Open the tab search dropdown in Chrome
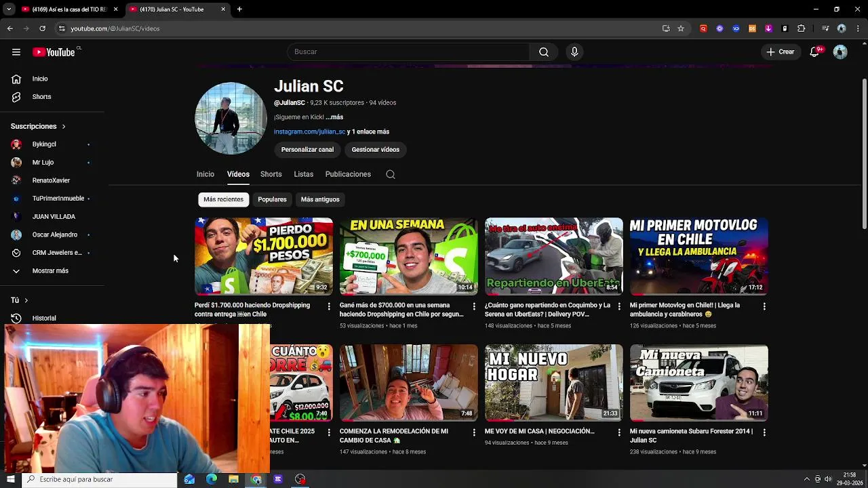 tap(9, 9)
